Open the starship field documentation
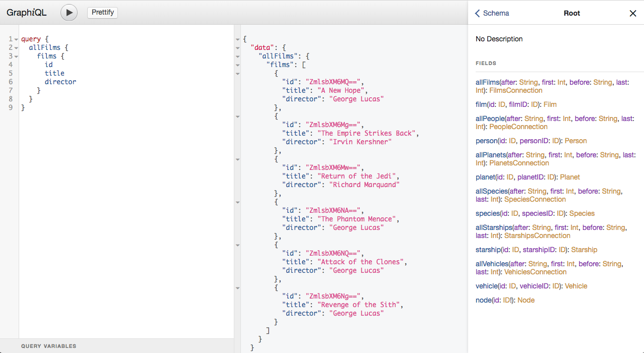The height and width of the screenshot is (353, 644). 488,250
